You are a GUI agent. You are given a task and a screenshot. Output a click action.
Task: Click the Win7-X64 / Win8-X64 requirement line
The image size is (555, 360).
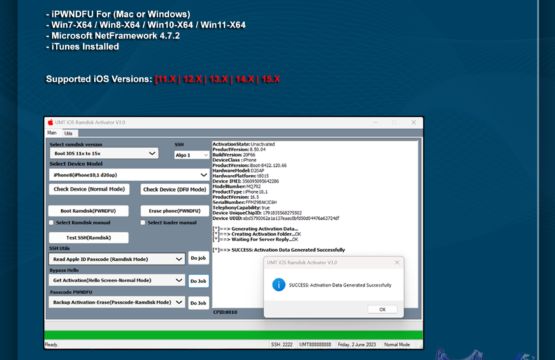click(145, 25)
